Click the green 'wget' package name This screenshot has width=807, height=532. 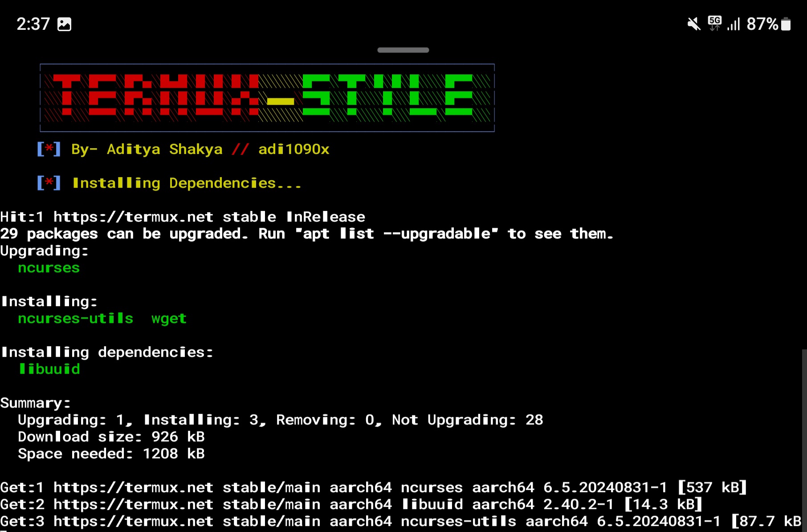coord(169,319)
